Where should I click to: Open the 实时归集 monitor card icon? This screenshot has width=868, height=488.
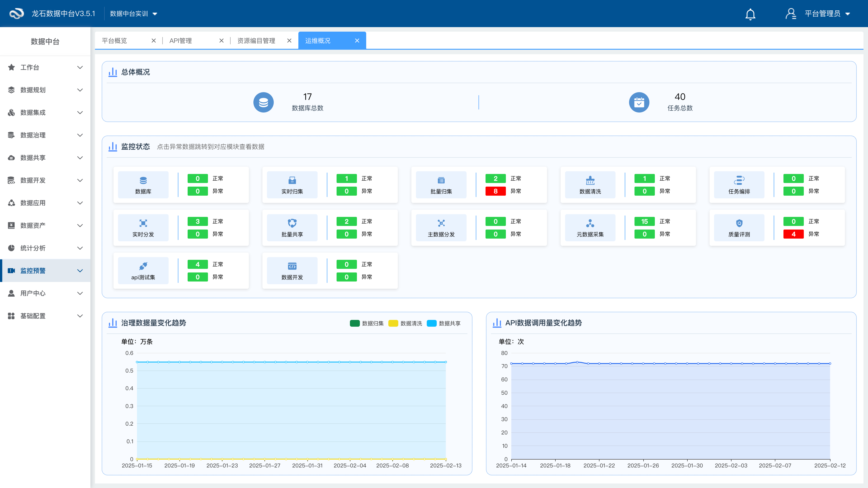click(x=292, y=181)
